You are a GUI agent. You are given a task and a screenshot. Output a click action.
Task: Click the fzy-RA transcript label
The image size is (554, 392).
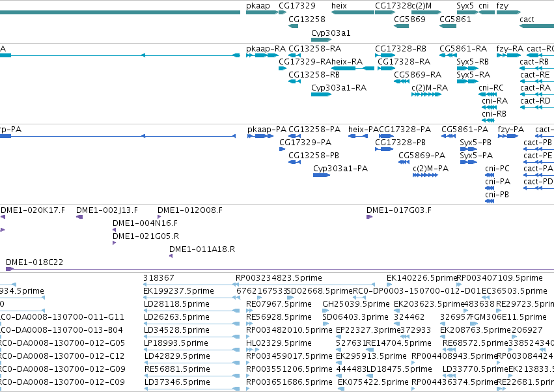click(510, 49)
